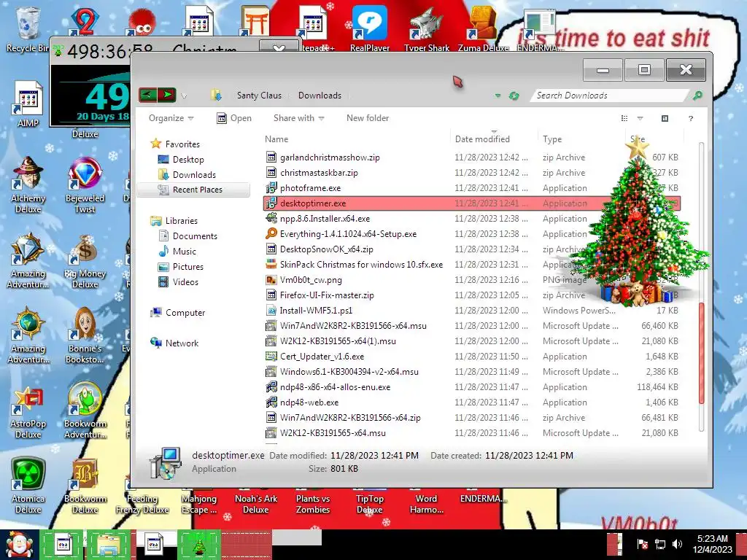Open Noah's Ark Deluxe shortcut
Screen dimensions: 747x560
click(256, 503)
